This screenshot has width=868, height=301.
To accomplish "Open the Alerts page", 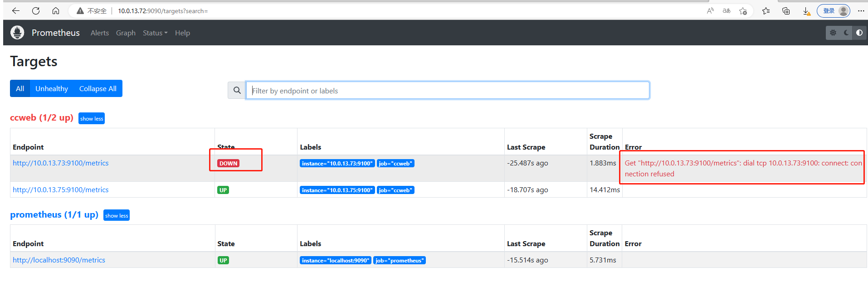I will point(100,33).
